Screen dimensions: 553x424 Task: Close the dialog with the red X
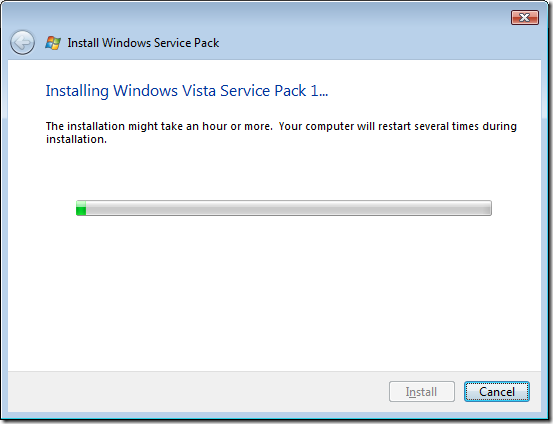click(x=525, y=17)
